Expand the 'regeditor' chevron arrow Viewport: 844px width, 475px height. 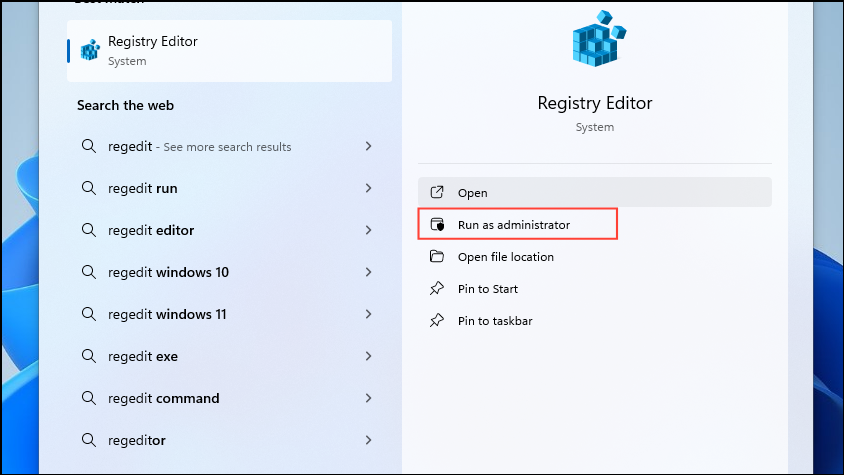[368, 440]
